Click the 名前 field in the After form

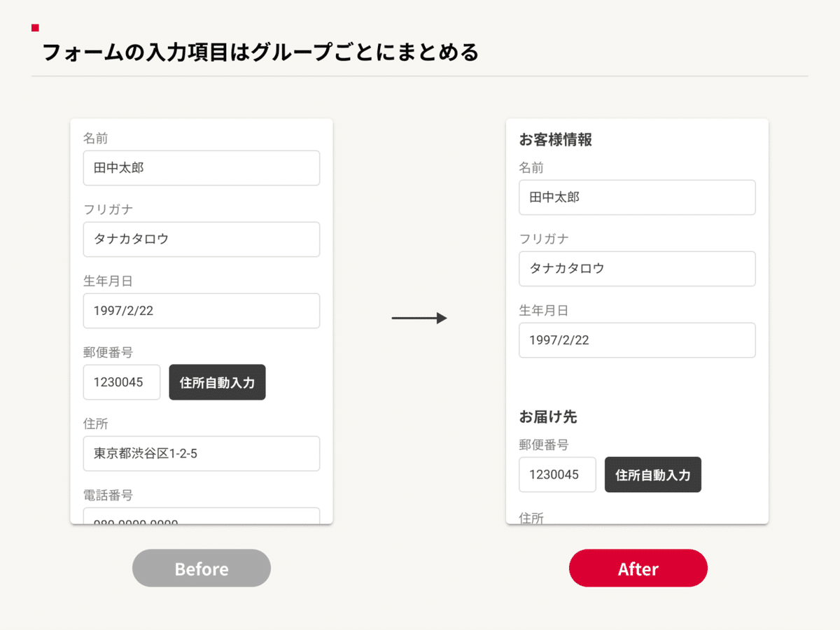pos(637,197)
